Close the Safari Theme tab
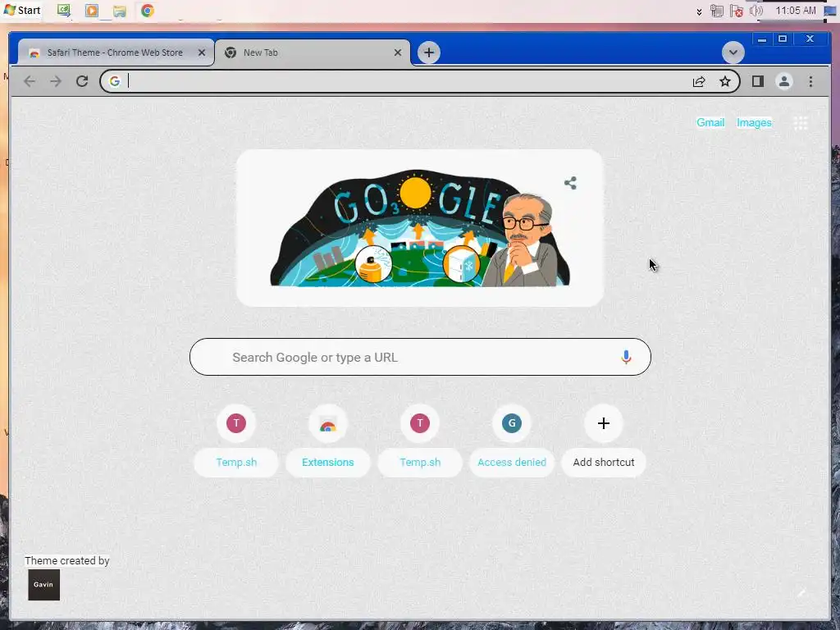 202,52
